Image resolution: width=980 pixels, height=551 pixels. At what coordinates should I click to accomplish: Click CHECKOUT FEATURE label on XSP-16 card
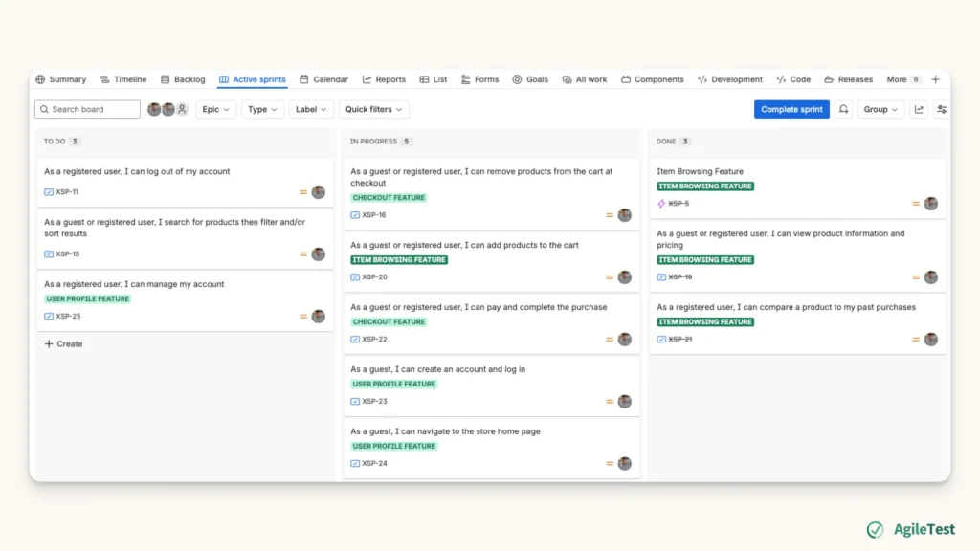point(389,197)
